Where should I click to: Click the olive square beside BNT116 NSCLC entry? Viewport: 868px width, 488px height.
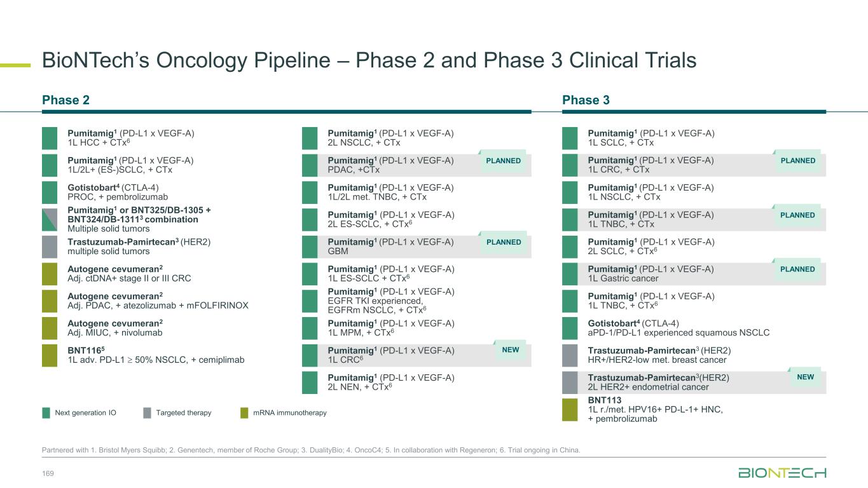[50, 355]
